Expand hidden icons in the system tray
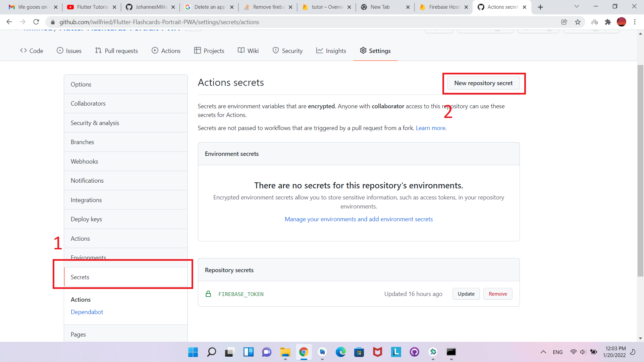This screenshot has width=644, height=362. click(543, 352)
